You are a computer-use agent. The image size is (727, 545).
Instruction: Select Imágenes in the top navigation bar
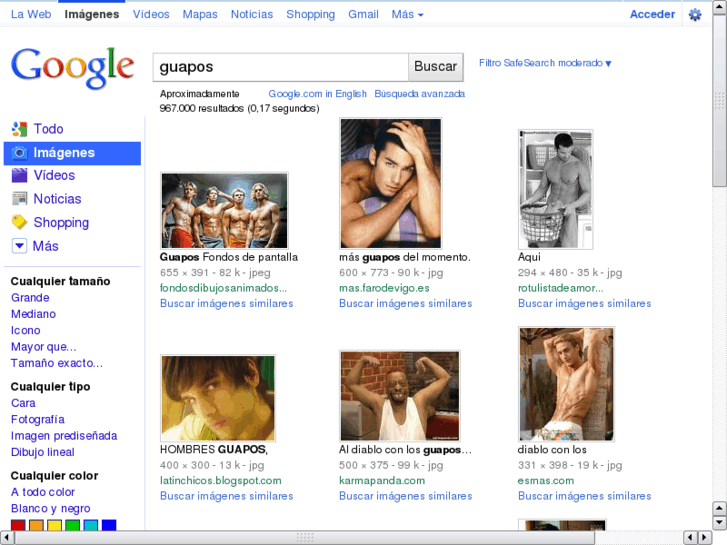coord(92,14)
